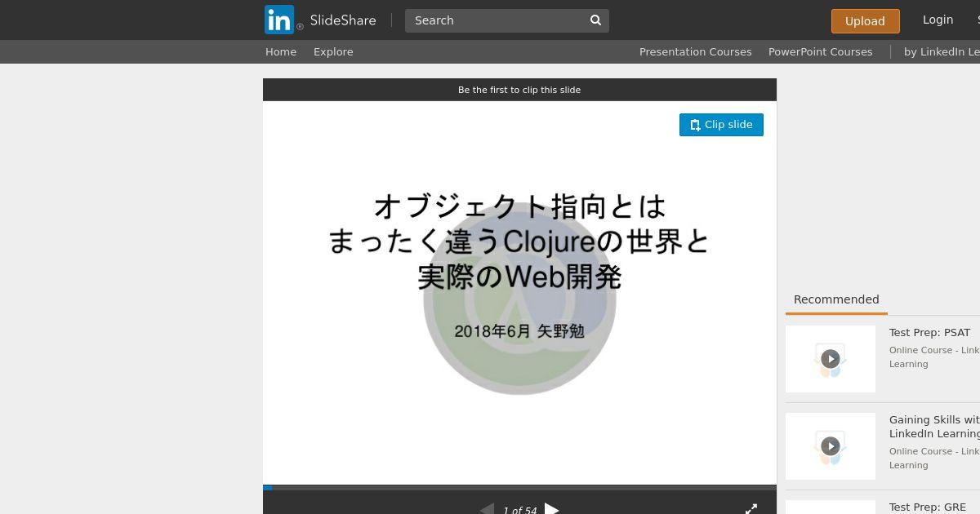980x514 pixels.
Task: Open the Home menu item
Action: [281, 51]
